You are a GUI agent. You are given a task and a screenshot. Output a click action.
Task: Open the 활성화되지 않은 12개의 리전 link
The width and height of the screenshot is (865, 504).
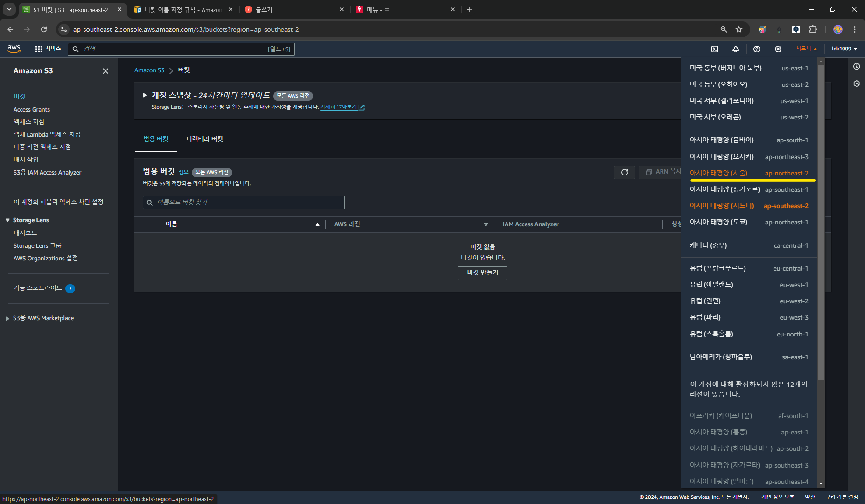(x=748, y=389)
